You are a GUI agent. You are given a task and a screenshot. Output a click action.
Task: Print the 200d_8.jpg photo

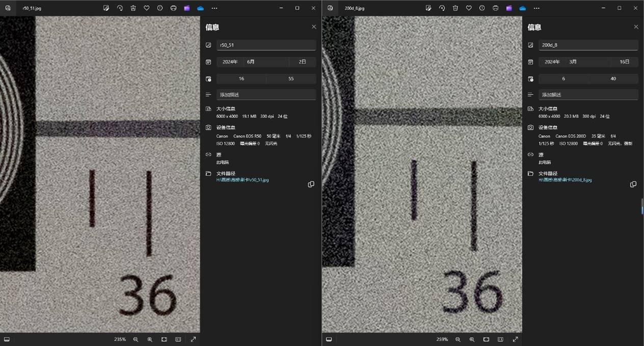pos(495,8)
